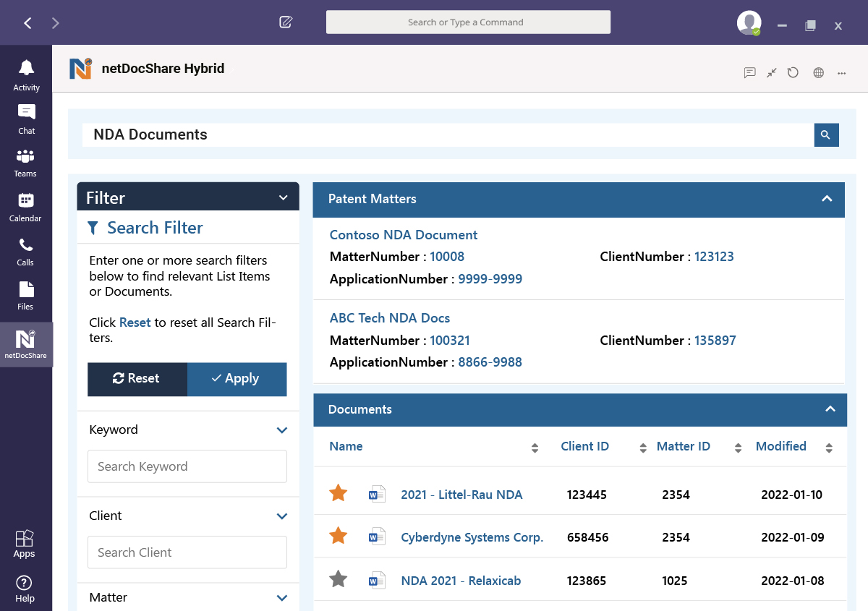Open NDA 2021 - Relaxicab document
The width and height of the screenshot is (868, 611).
tap(461, 581)
